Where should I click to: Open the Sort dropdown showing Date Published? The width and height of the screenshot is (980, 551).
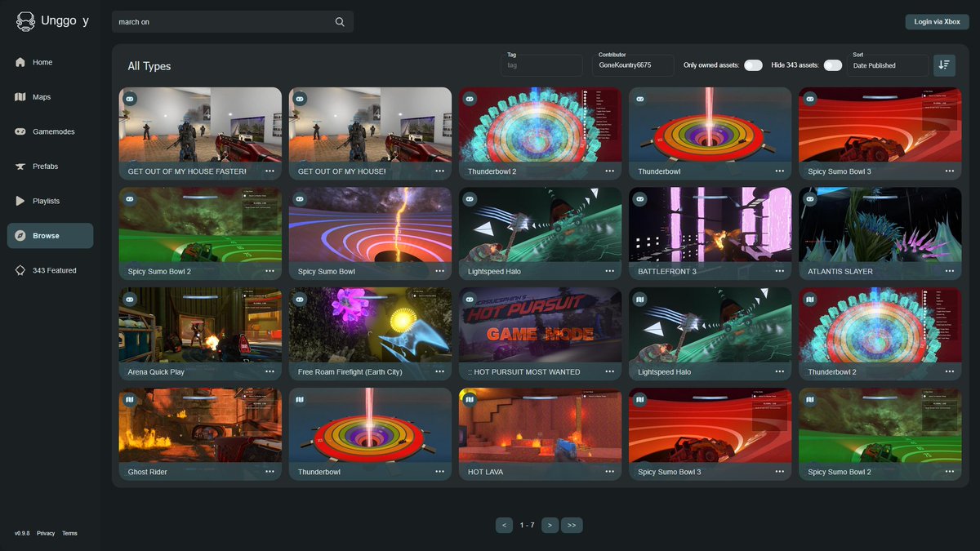click(x=888, y=65)
